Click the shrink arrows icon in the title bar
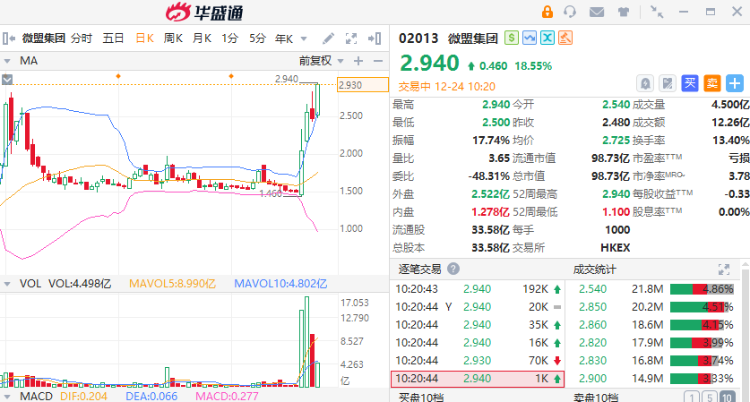Viewport: 750px width, 402px height. click(x=657, y=12)
